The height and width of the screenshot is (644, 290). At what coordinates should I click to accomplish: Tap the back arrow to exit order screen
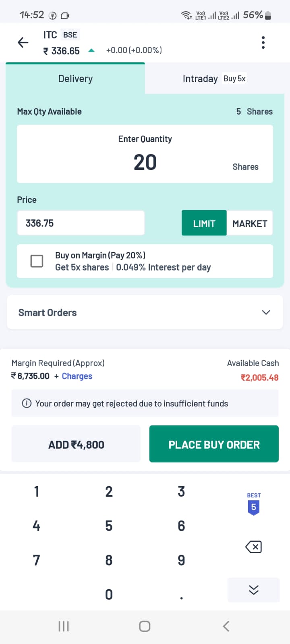coord(23,42)
